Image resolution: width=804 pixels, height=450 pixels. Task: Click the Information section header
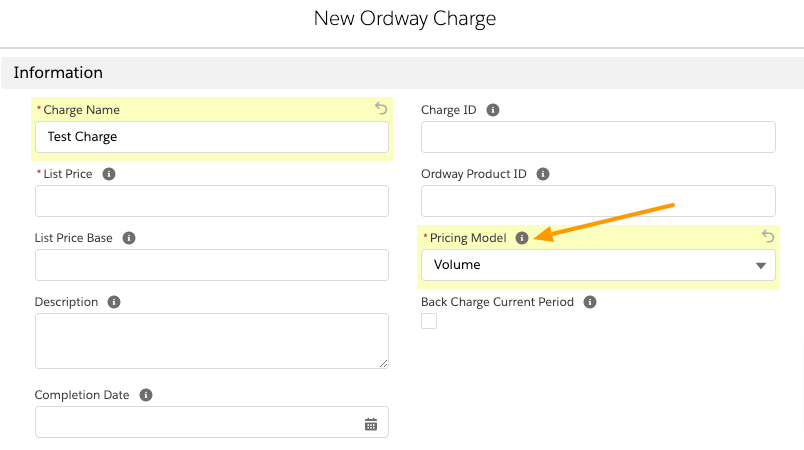click(x=403, y=73)
